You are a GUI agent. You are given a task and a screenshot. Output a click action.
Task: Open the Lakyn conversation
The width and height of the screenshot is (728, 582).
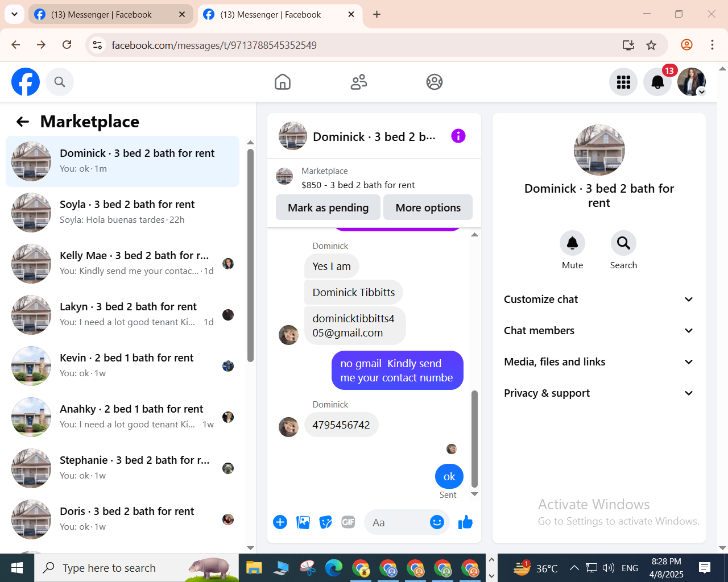coord(122,315)
